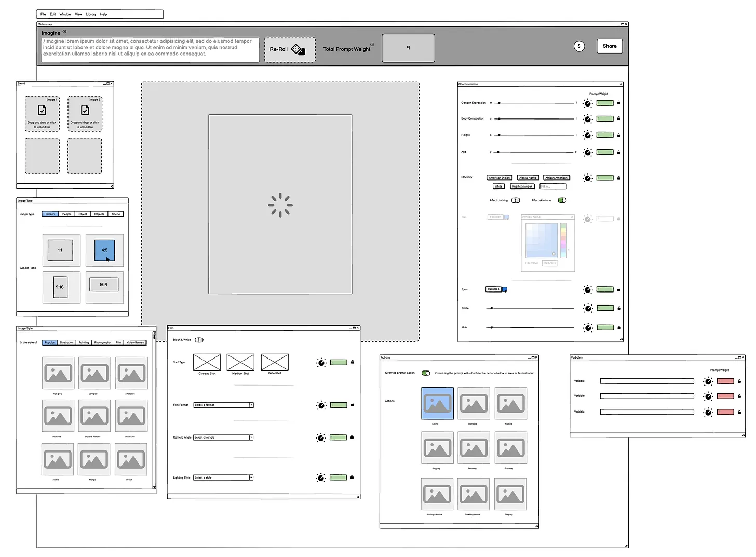The width and height of the screenshot is (756, 557).
Task: Toggle the Affect skin tone switch
Action: point(562,200)
